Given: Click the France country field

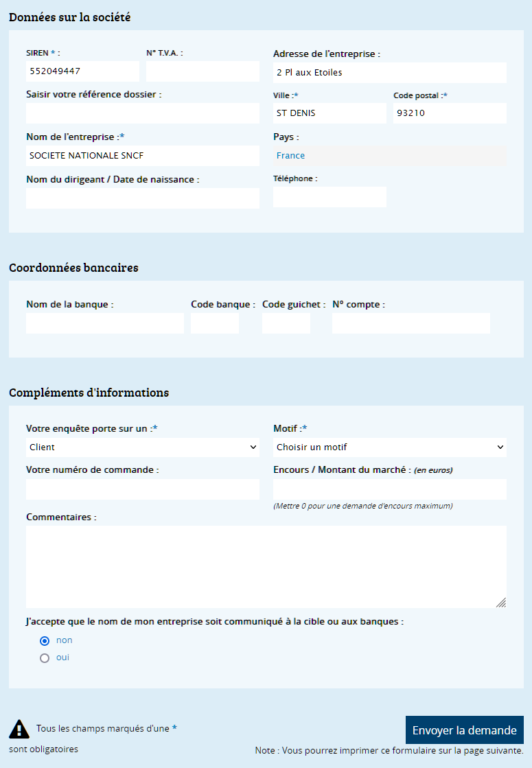Looking at the screenshot, I should pyautogui.click(x=390, y=156).
